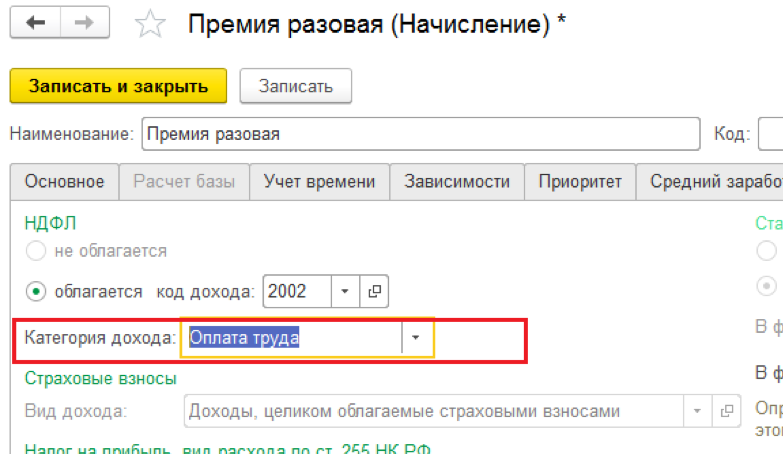The height and width of the screenshot is (454, 783).
Task: Select the «облагается» radio button
Action: pos(37,292)
